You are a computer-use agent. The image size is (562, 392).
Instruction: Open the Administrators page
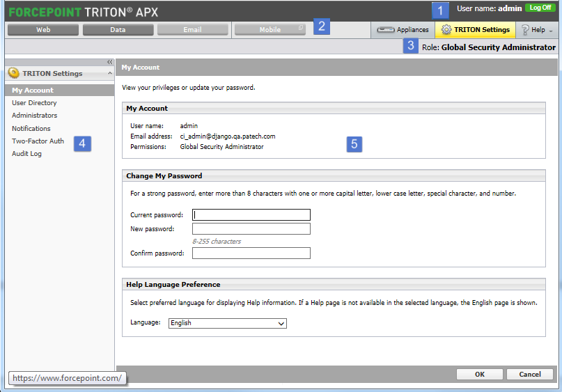(34, 116)
